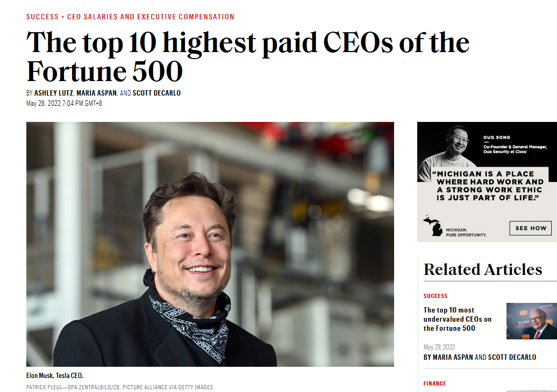Viewport: 557px width, 392px height.
Task: Click the Michigan Pure Opportunity tagline
Action: pos(466,232)
